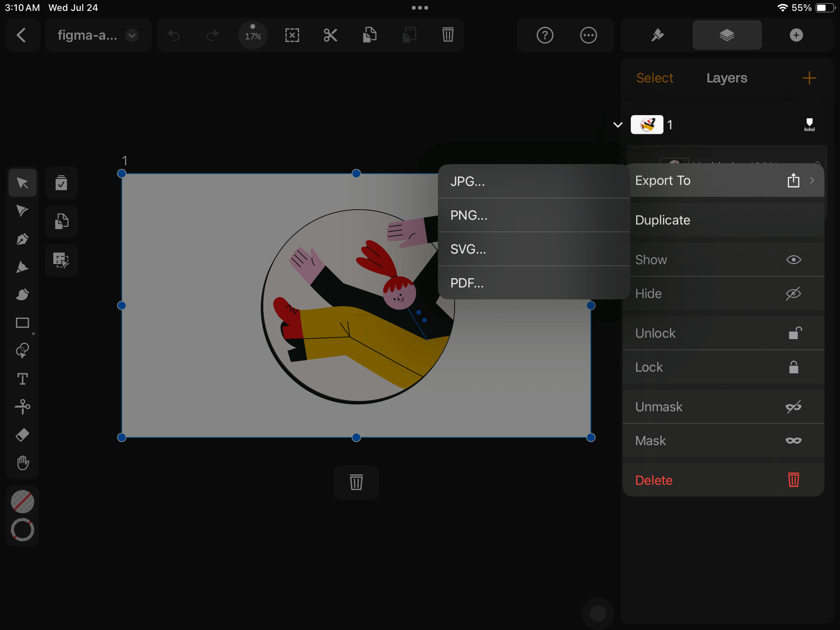Select the Frame tool in sidebar
Viewport: 840px width, 630px height.
click(23, 322)
